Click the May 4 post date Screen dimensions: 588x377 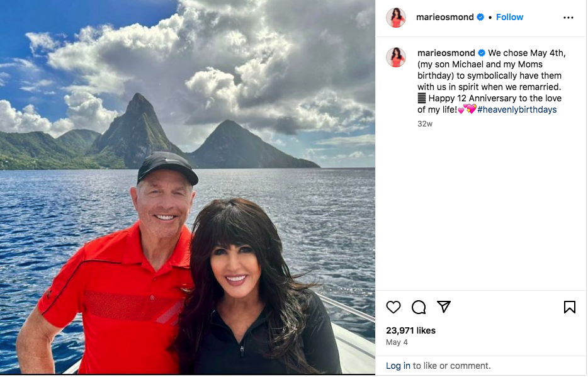tap(397, 342)
